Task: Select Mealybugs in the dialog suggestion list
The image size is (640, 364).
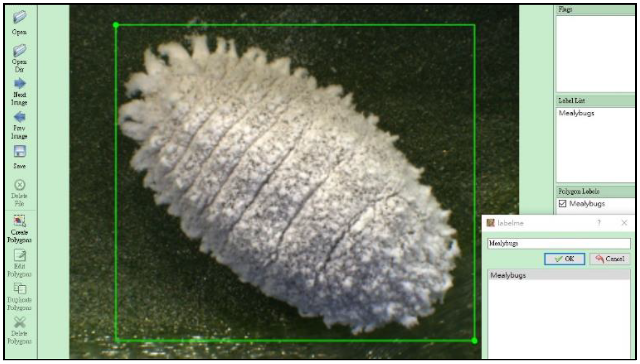Action: coord(508,275)
